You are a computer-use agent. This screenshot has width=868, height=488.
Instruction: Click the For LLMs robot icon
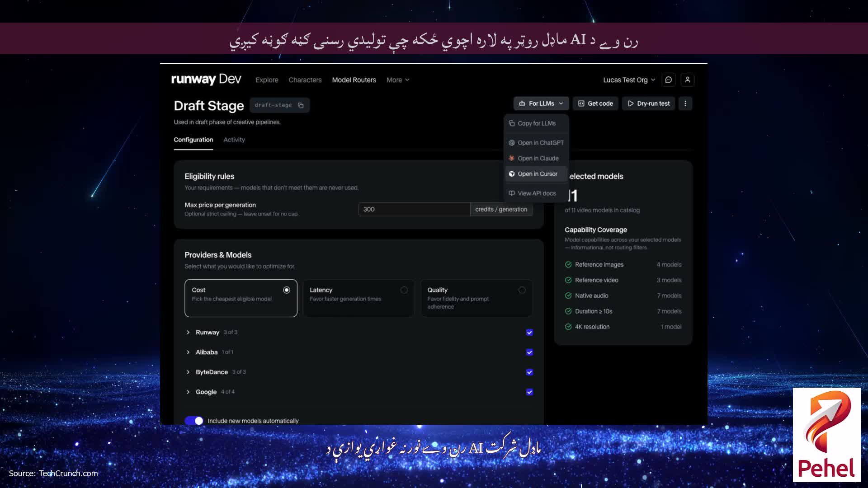522,103
